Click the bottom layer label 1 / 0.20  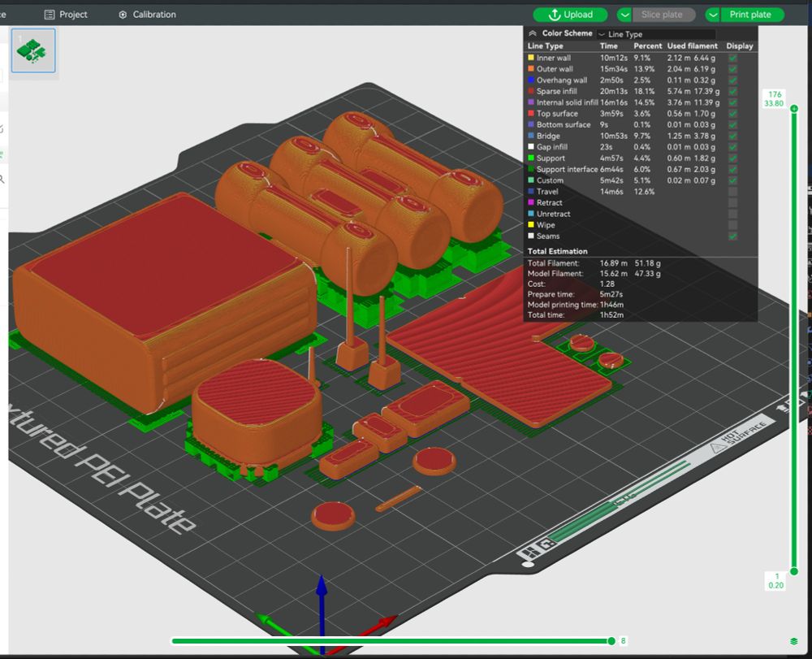pyautogui.click(x=775, y=581)
